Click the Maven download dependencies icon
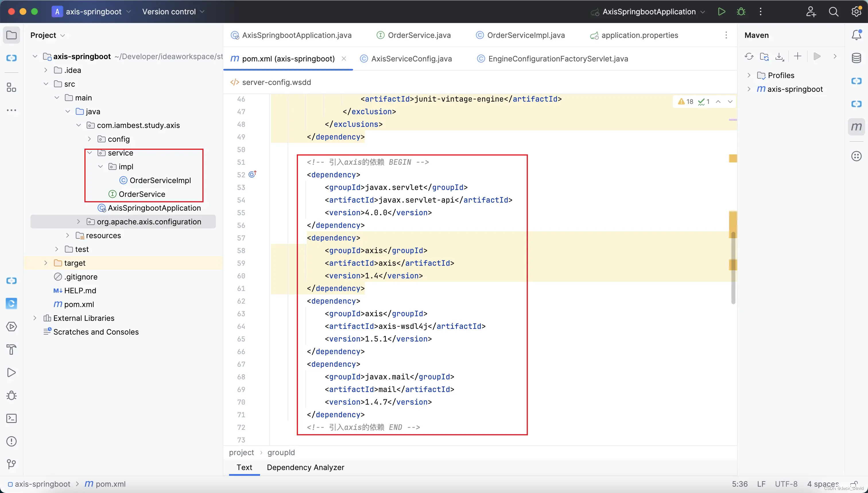This screenshot has width=868, height=493. point(779,56)
